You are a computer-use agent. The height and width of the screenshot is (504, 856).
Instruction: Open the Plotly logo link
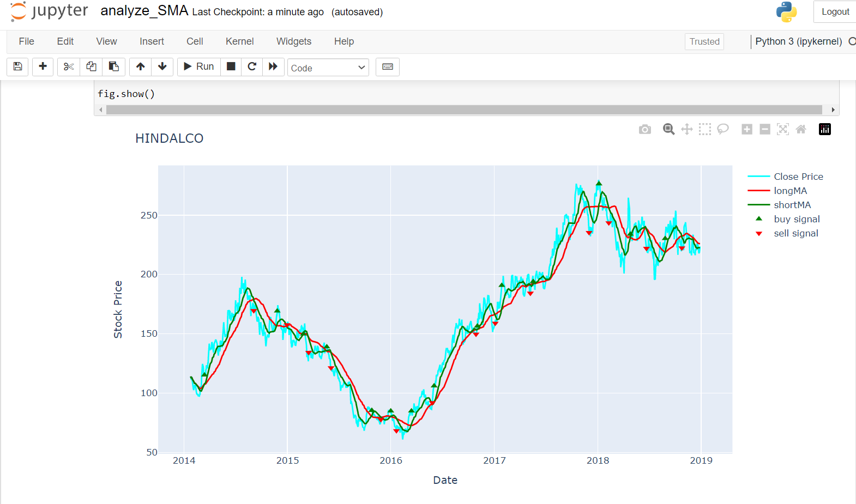[825, 129]
